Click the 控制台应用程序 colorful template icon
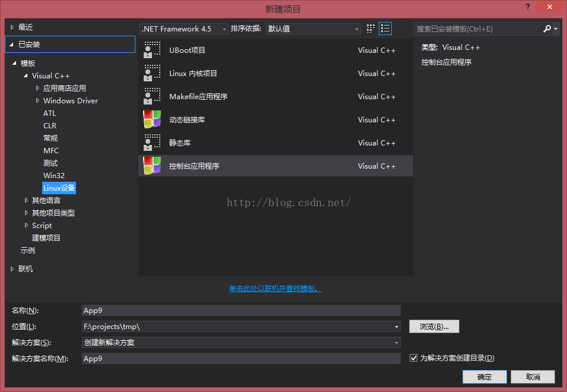 [x=152, y=166]
